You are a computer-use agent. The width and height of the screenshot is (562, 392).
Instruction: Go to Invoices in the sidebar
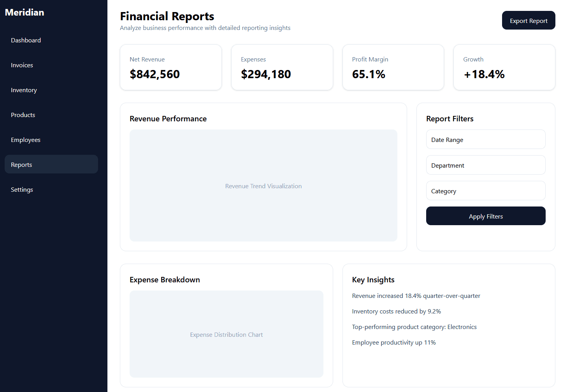pyautogui.click(x=51, y=65)
